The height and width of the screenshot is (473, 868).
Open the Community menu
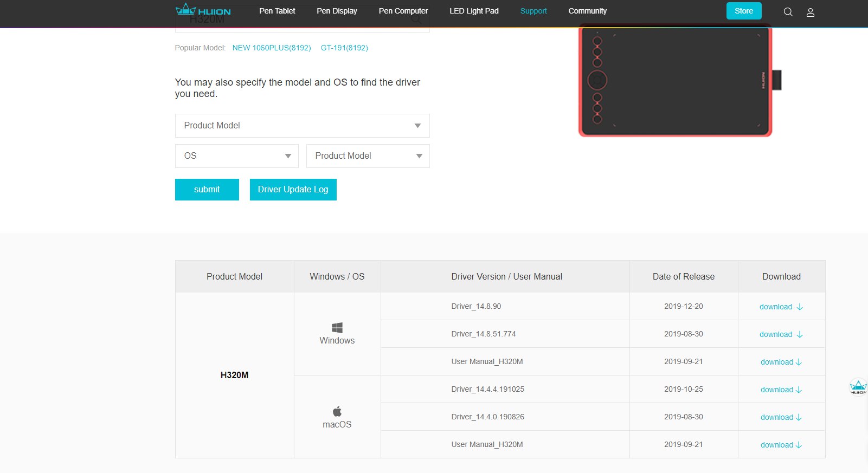click(x=588, y=11)
